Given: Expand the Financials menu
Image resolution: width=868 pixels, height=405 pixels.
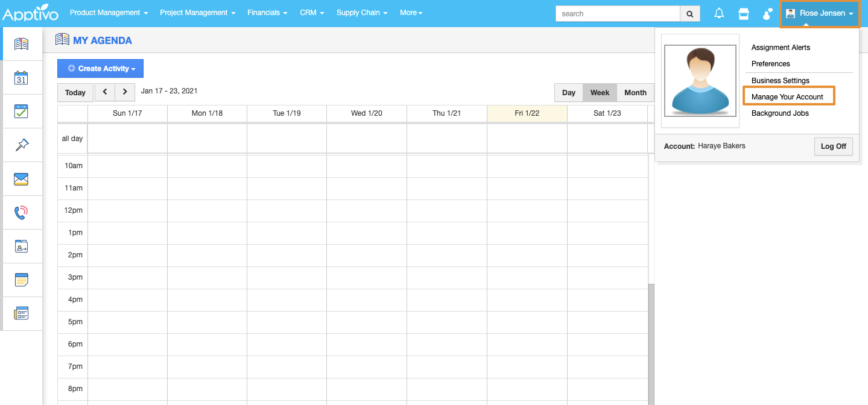Looking at the screenshot, I should (267, 13).
